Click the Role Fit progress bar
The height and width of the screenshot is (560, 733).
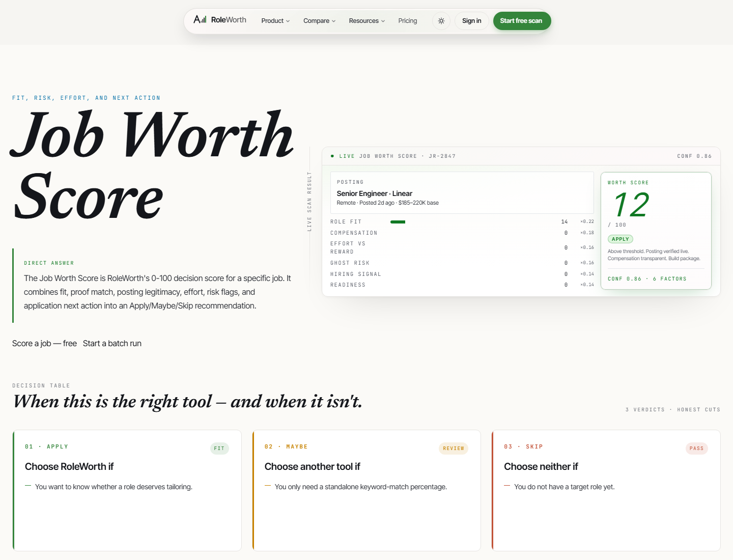[398, 222]
